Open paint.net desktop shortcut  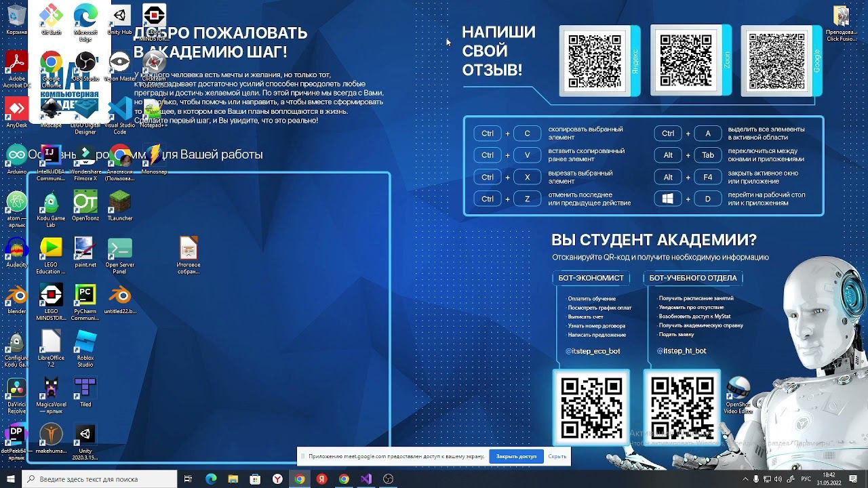[x=85, y=252]
